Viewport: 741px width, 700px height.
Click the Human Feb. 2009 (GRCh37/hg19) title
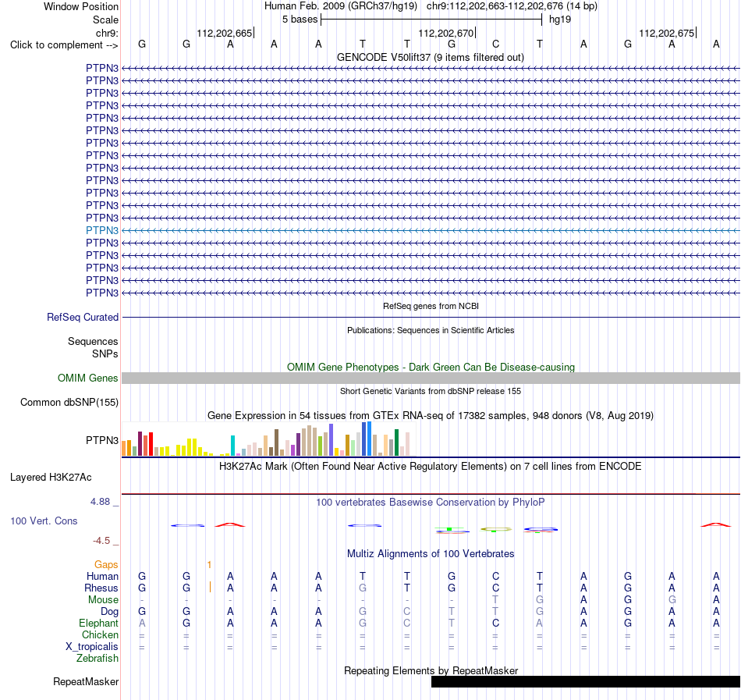click(x=341, y=6)
